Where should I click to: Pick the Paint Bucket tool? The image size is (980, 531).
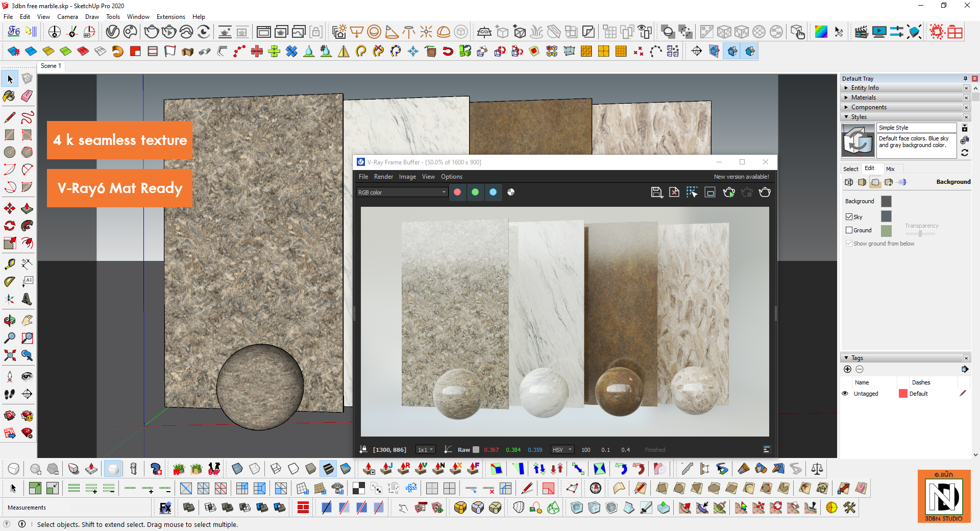click(10, 96)
